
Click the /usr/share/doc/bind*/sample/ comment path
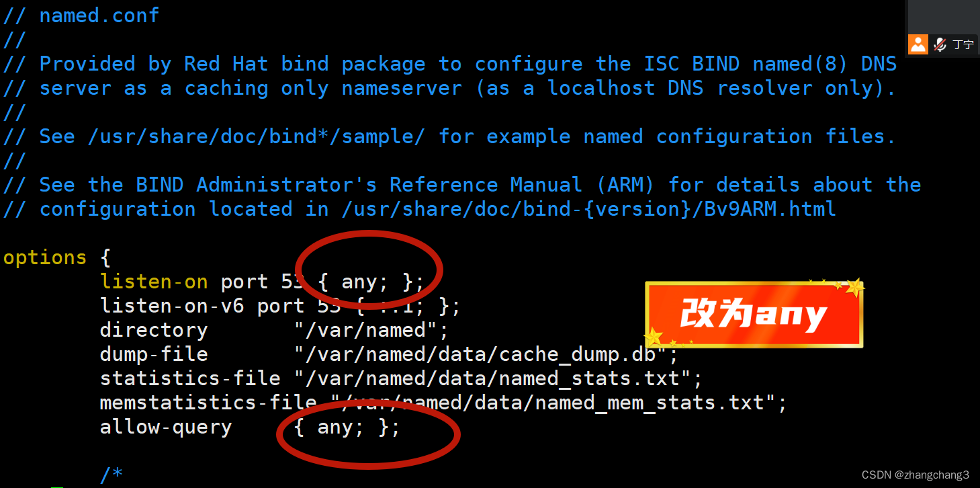pos(257,136)
